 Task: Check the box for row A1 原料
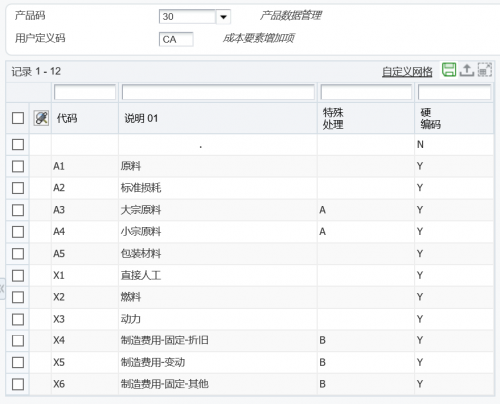point(18,166)
